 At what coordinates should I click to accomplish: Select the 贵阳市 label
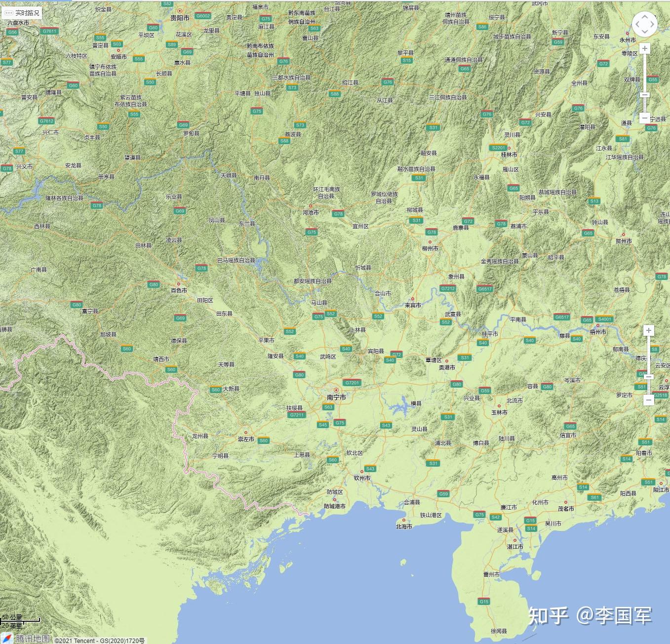tap(180, 18)
